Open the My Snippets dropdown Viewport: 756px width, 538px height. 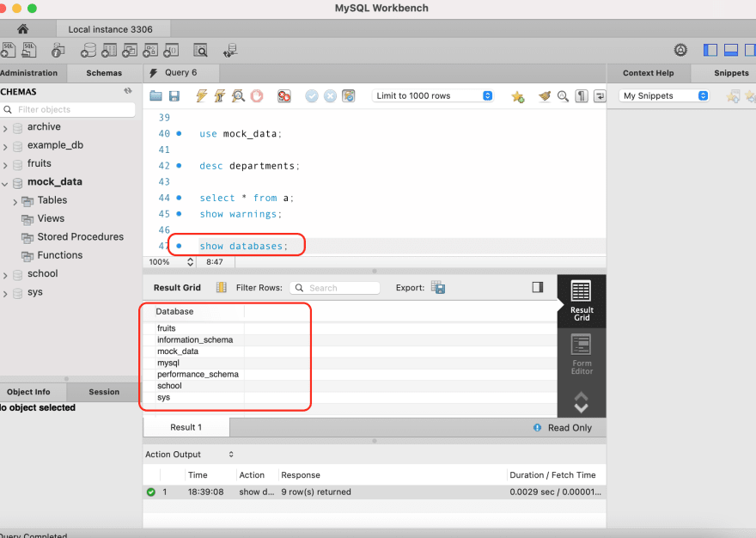pos(664,95)
